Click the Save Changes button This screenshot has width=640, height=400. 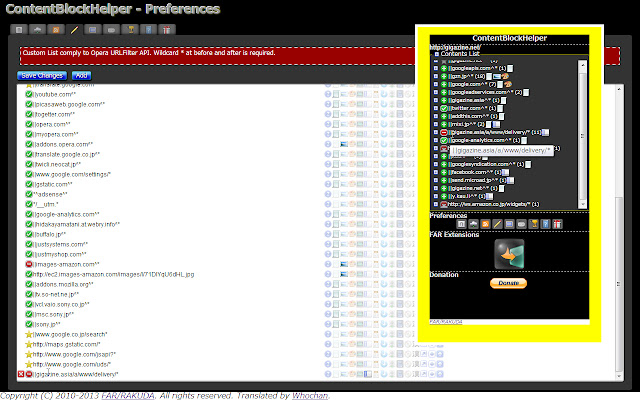coord(42,76)
